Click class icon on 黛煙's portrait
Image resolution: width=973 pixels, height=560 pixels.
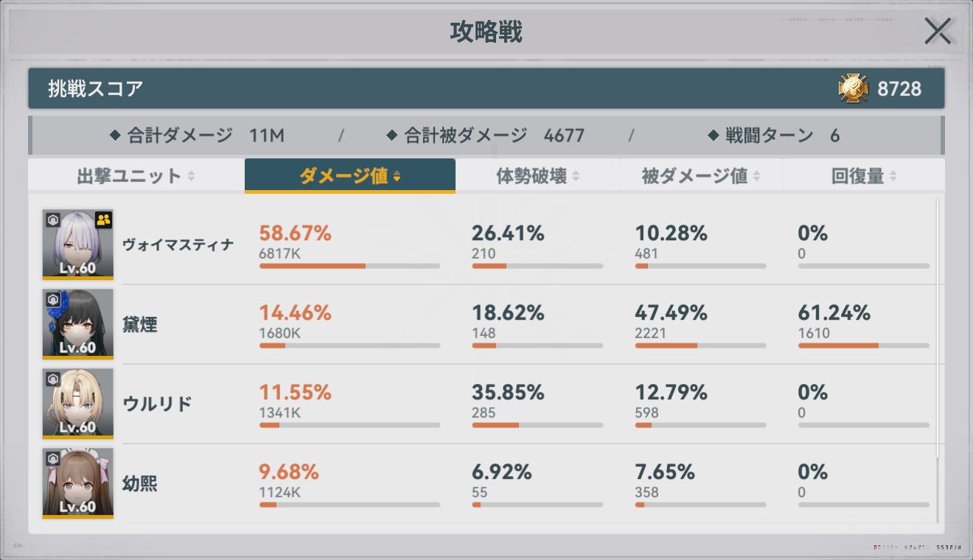click(53, 300)
